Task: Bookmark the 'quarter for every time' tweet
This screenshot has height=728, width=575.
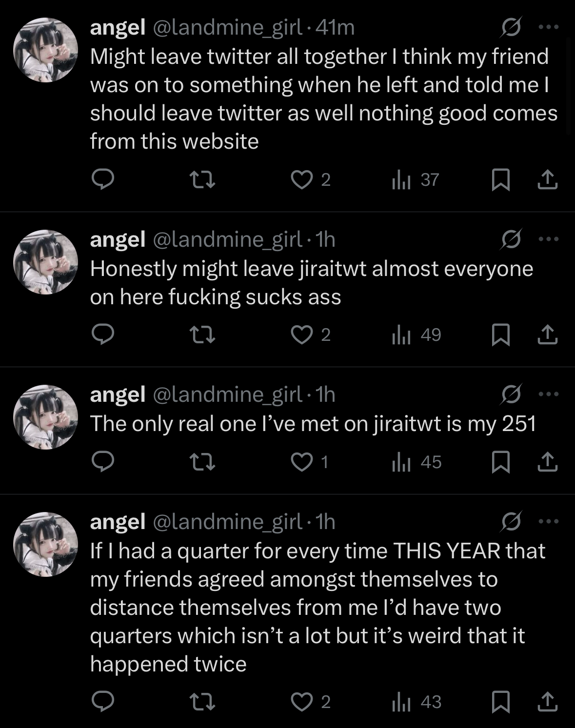Action: click(500, 702)
